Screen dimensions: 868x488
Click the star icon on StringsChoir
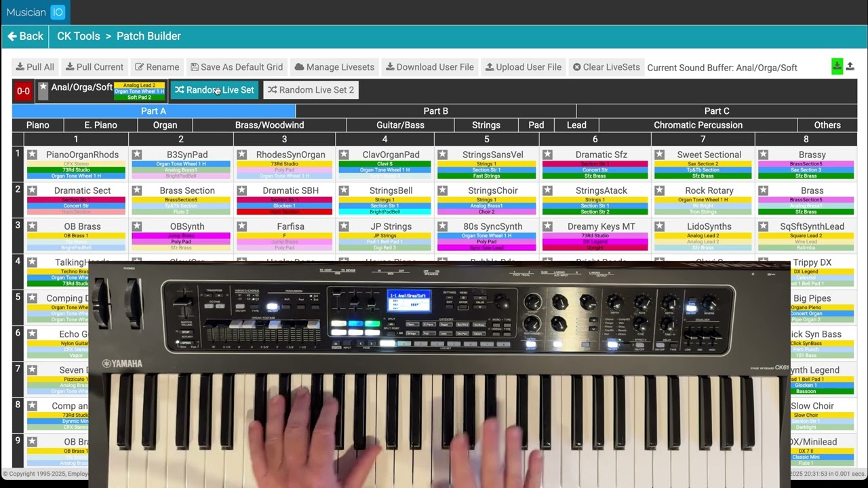[442, 190]
